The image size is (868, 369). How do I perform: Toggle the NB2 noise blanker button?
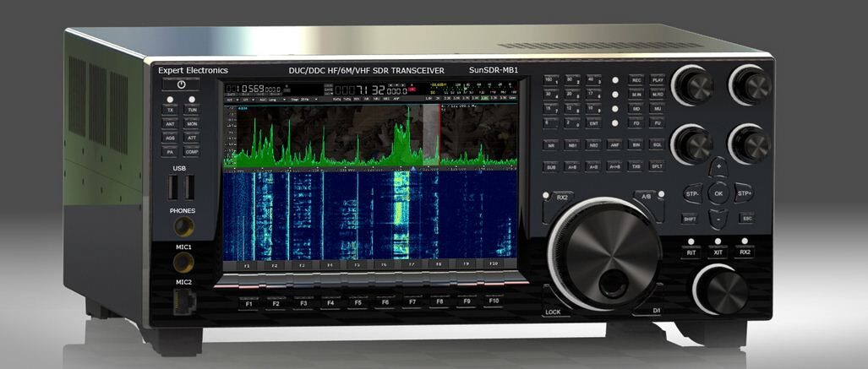[592, 145]
